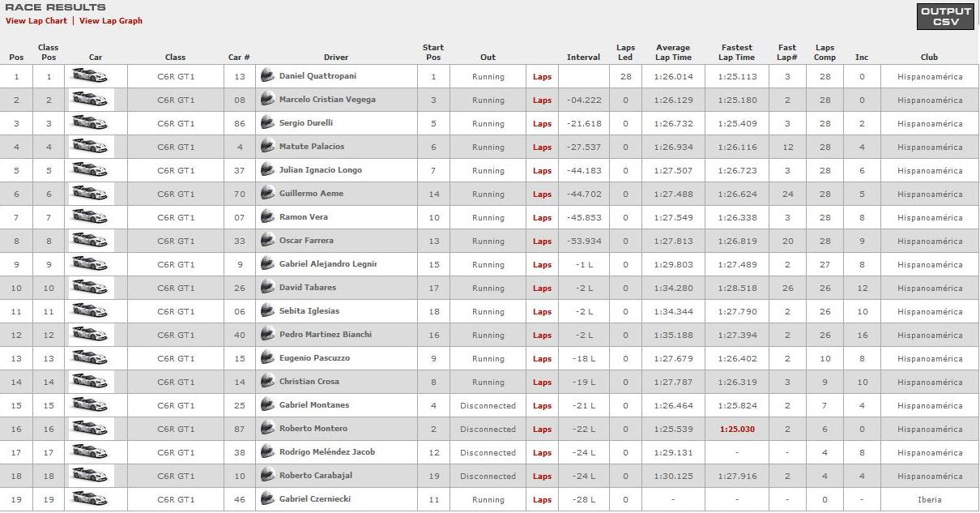980x513 pixels.
Task: Open Laps link for Roberto Montero
Action: click(x=542, y=430)
